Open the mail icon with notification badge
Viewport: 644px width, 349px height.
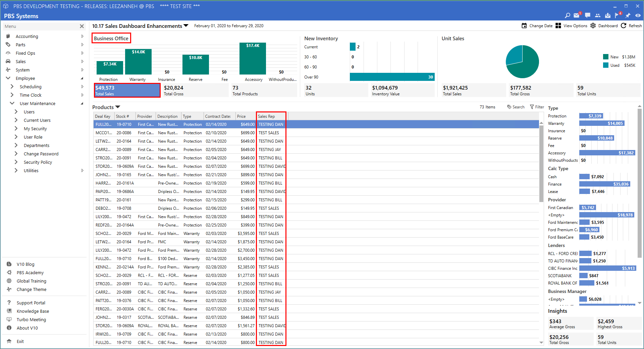(x=577, y=15)
